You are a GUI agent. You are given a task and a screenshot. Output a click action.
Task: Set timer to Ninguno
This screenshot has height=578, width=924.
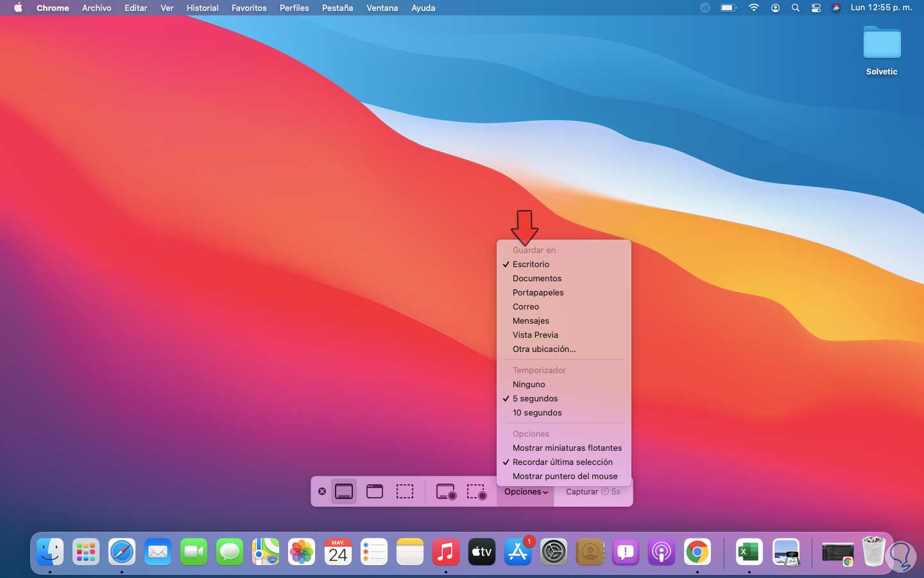(x=529, y=385)
